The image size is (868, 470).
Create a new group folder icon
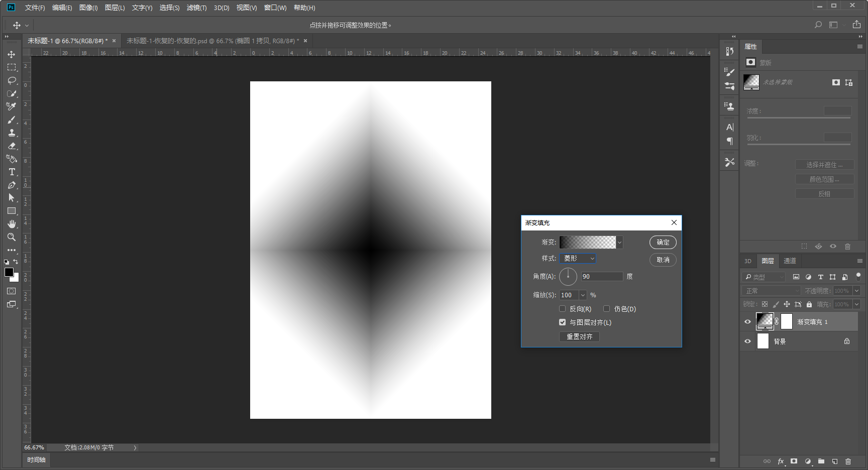pyautogui.click(x=821, y=461)
